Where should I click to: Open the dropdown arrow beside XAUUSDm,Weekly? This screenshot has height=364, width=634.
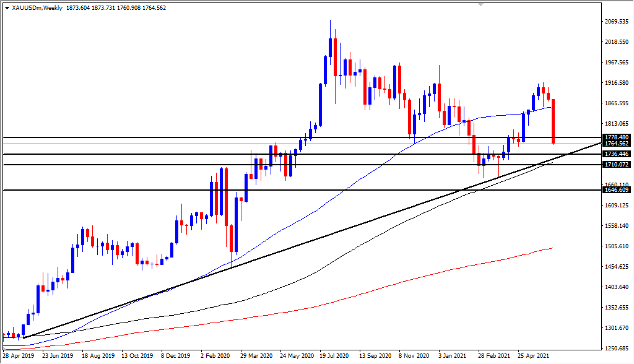coord(7,7)
